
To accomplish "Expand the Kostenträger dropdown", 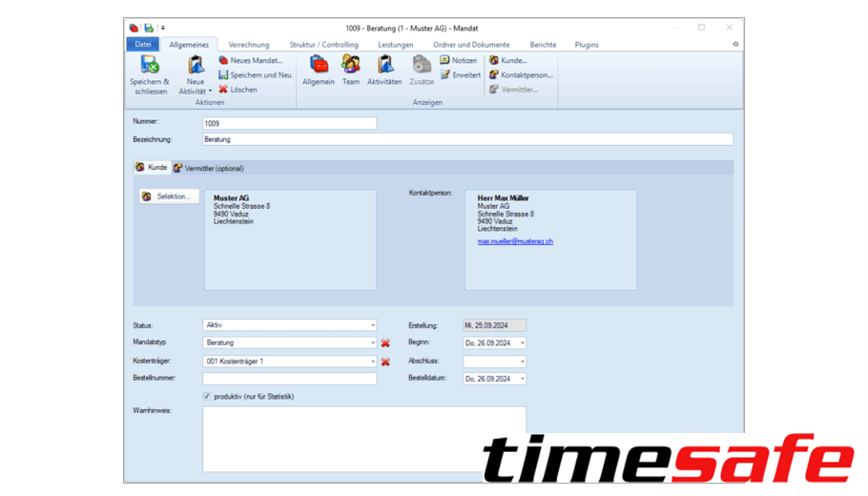I will tap(372, 362).
